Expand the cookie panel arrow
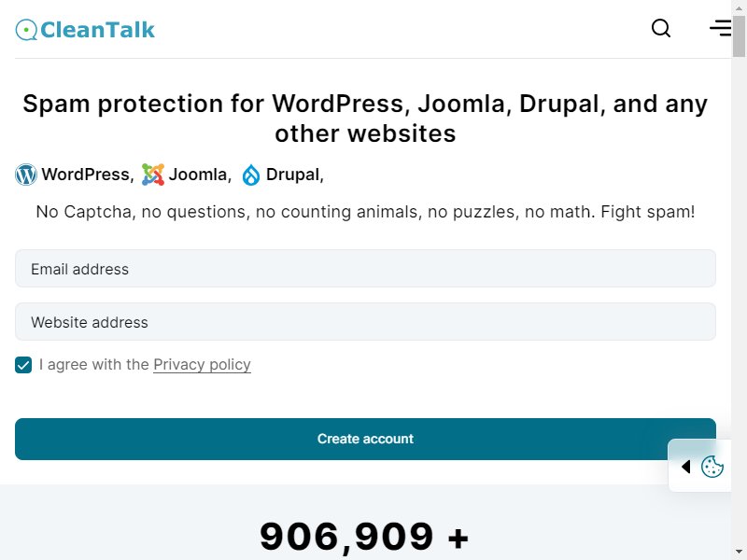The height and width of the screenshot is (560, 747). (686, 466)
